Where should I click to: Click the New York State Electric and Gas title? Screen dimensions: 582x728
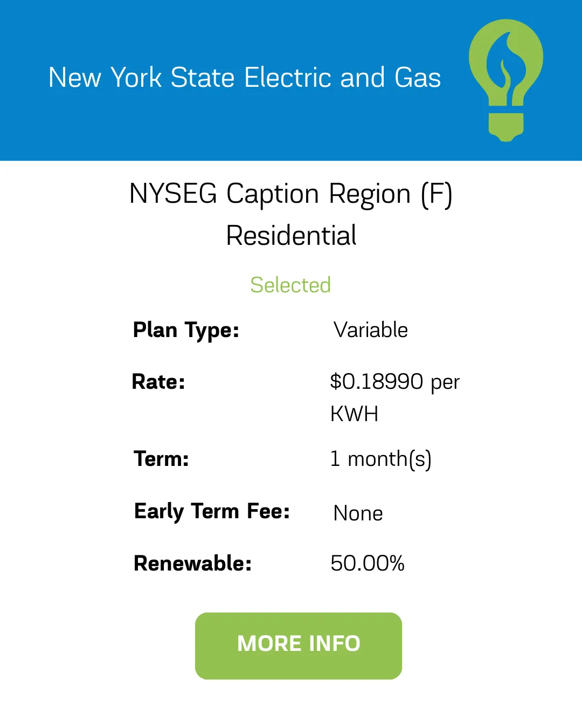(245, 78)
